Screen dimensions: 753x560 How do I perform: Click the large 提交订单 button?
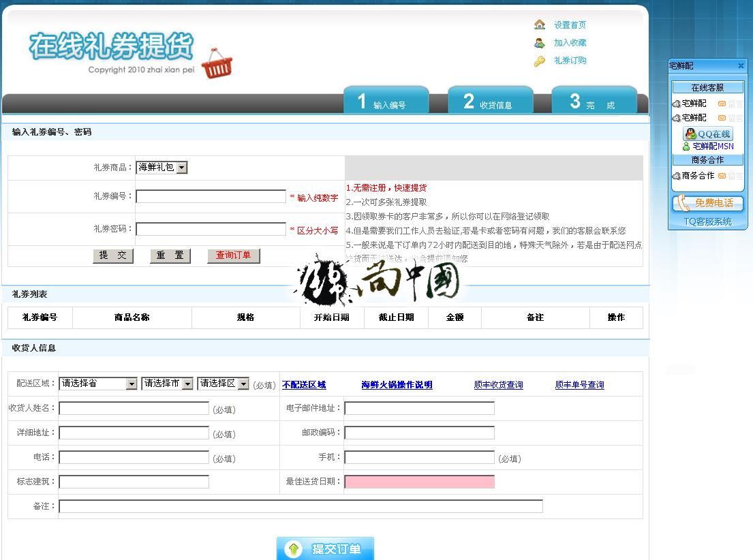[x=325, y=548]
